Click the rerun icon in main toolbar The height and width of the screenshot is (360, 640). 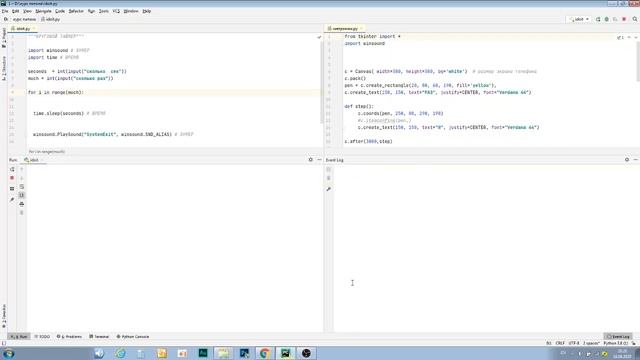point(598,19)
